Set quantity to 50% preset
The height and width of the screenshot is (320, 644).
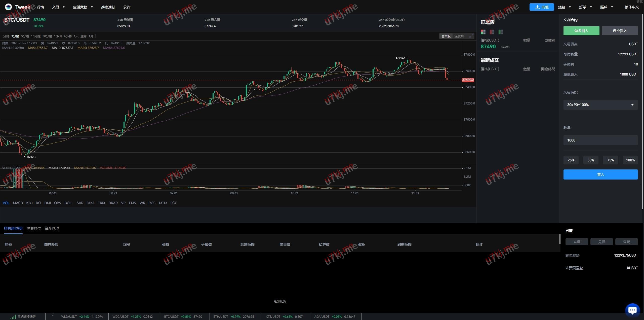590,160
